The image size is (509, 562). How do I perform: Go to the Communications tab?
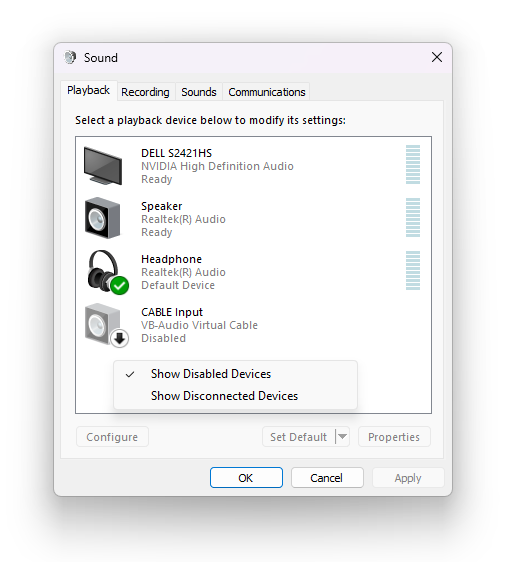coord(267,92)
